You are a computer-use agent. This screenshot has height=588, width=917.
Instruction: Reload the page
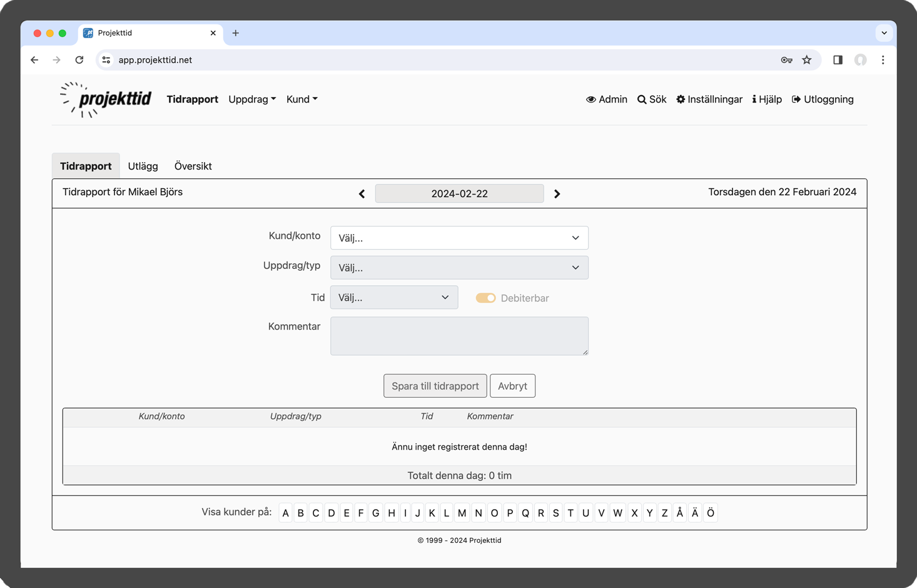coord(79,60)
